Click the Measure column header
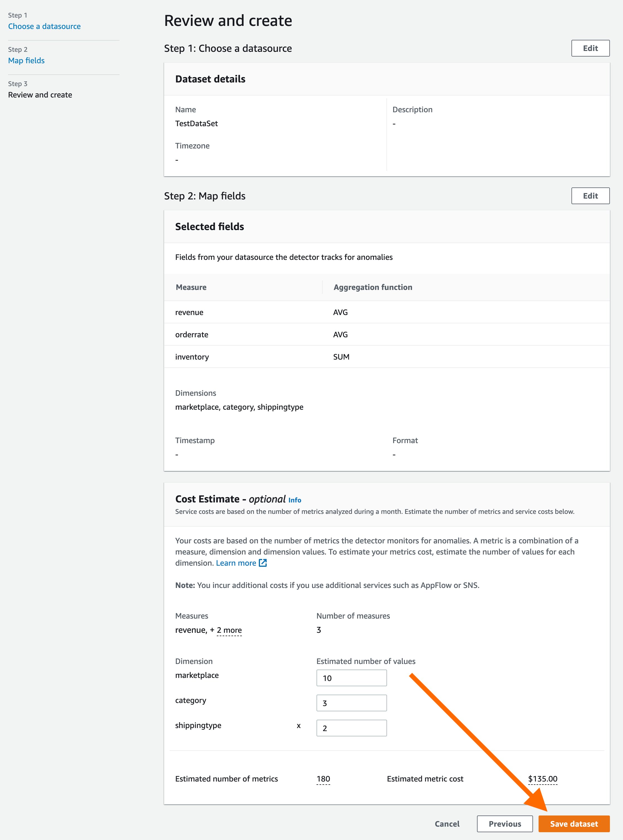The width and height of the screenshot is (623, 840). coord(191,287)
